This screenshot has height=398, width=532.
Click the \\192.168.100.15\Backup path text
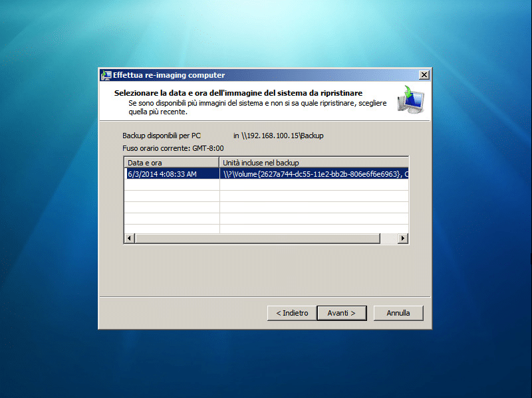282,136
